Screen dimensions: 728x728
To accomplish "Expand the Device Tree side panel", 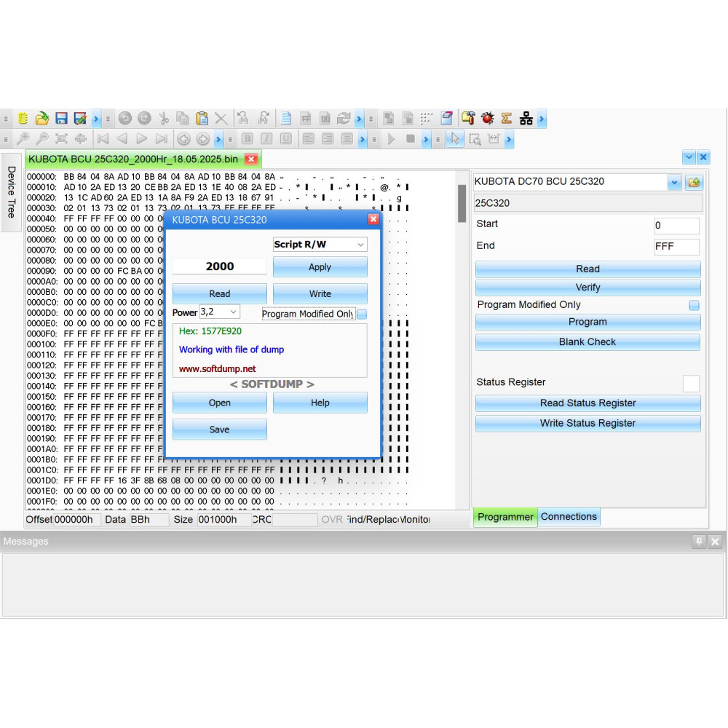I will (11, 191).
